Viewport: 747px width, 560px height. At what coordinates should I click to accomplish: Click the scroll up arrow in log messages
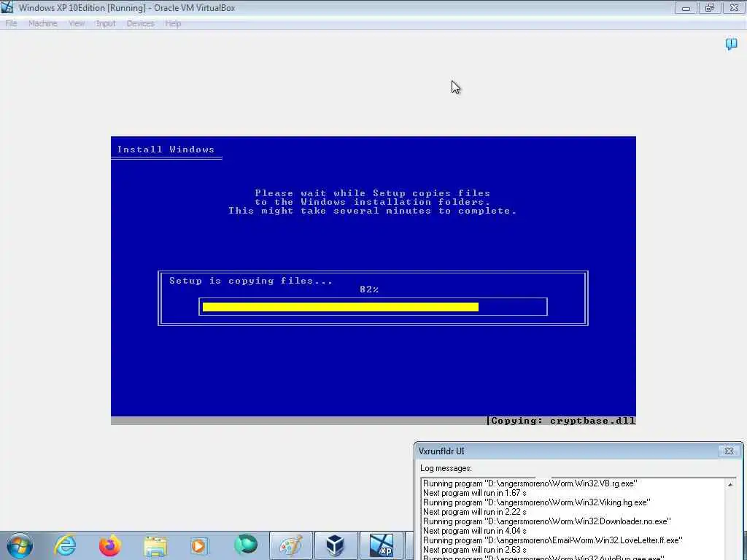[730, 484]
